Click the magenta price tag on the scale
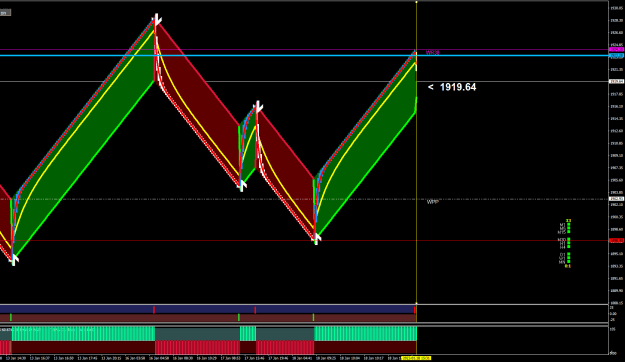625x362 pixels. click(x=616, y=49)
